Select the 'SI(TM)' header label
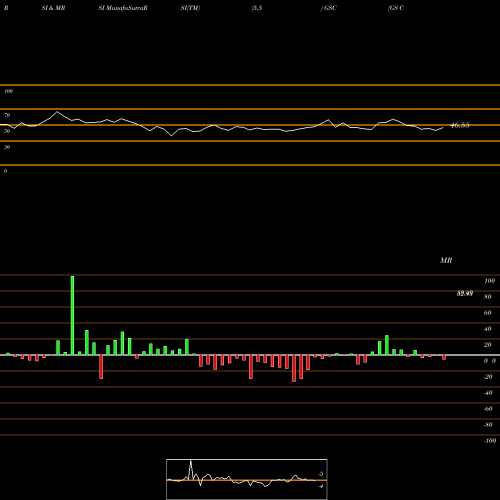Viewport: 500px width, 500px height. [190, 8]
